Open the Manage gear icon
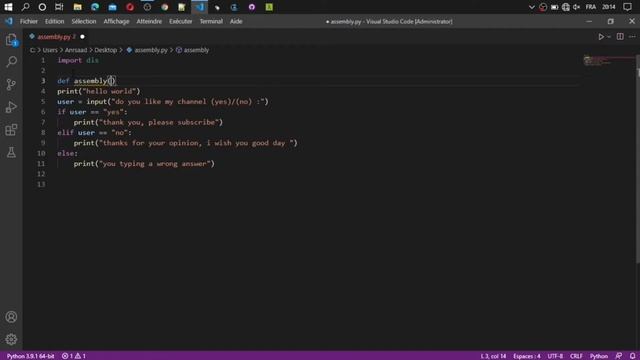Screen dimensions: 640x360 pyautogui.click(x=11, y=339)
